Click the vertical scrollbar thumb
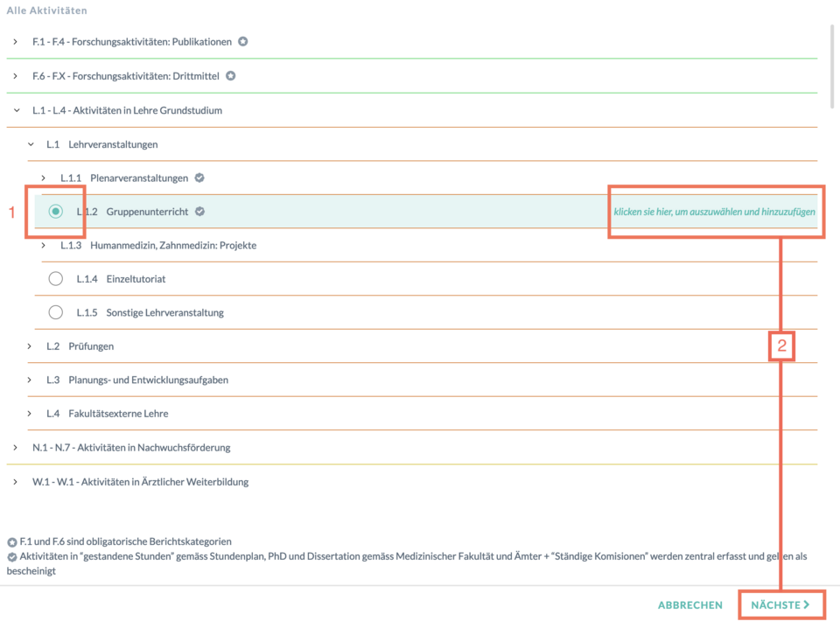Image resolution: width=840 pixels, height=621 pixels. (x=832, y=66)
